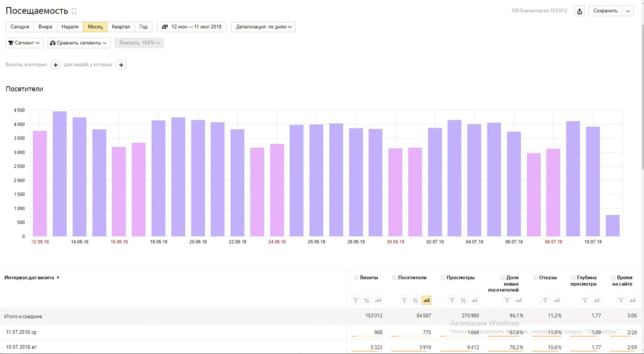Click total Визиты value 153 012
Image resolution: width=644 pixels, height=354 pixels.
tap(374, 316)
